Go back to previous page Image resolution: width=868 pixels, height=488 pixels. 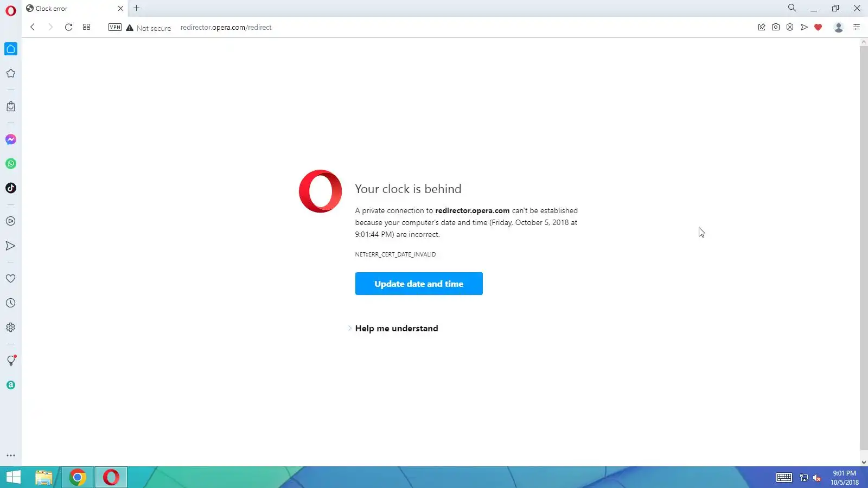33,27
